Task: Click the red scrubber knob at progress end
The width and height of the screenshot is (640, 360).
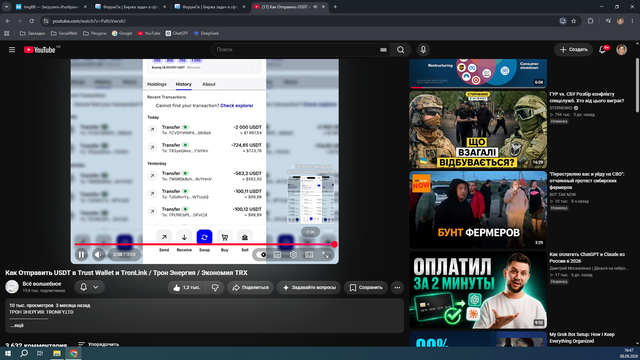Action: tap(334, 244)
